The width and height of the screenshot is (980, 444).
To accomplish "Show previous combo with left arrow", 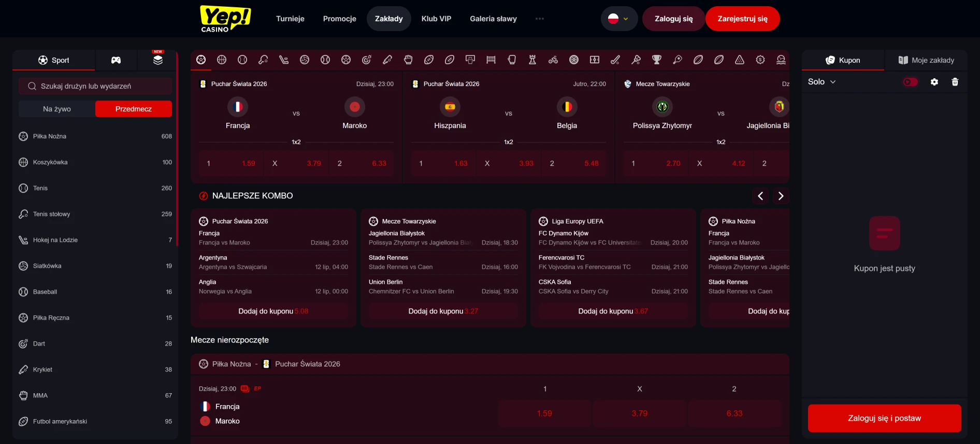I will tap(760, 196).
